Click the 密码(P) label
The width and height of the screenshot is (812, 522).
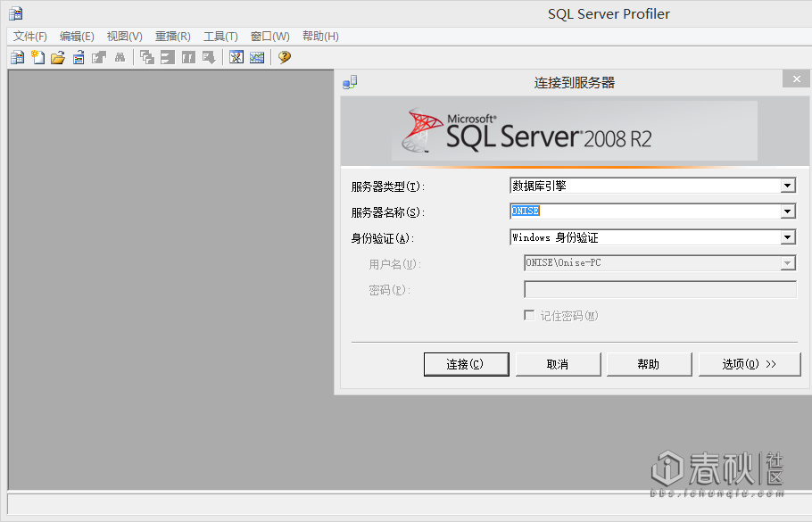389,290
